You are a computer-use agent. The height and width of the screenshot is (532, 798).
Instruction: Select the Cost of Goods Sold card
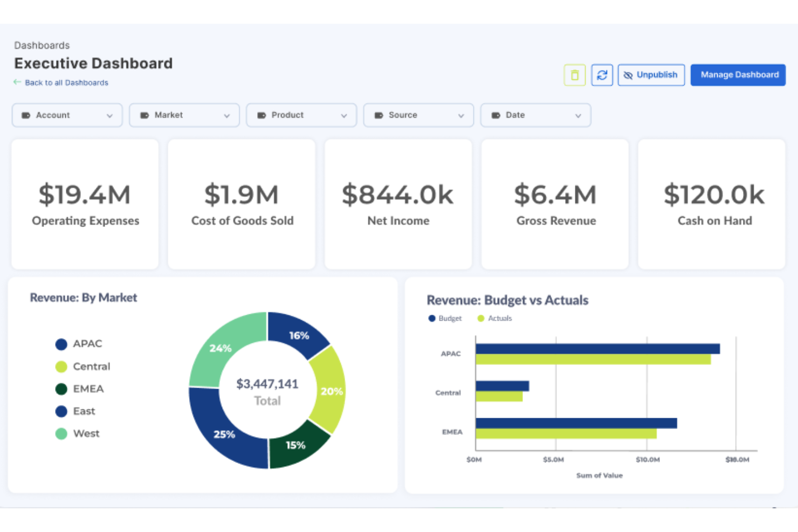click(x=242, y=204)
